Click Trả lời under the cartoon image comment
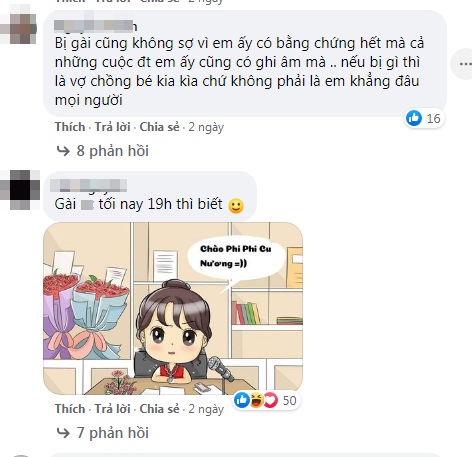Image resolution: width=472 pixels, height=457 pixels. (x=112, y=409)
